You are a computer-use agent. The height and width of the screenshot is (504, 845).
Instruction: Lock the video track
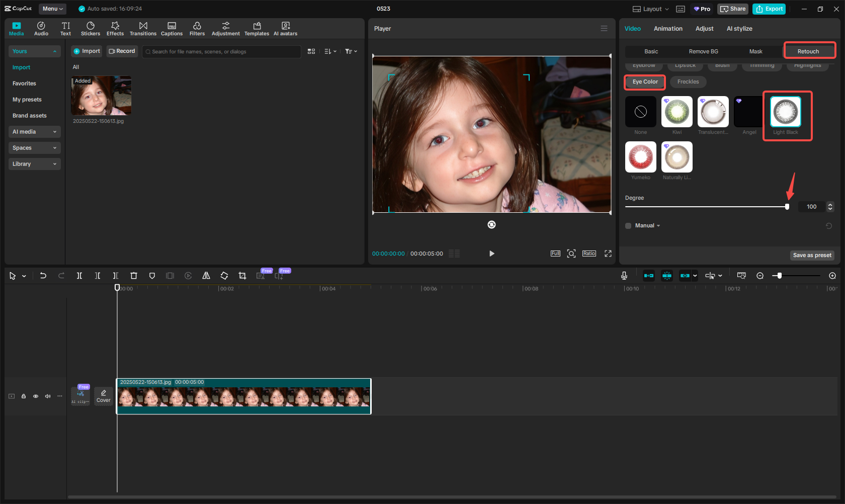tap(24, 396)
